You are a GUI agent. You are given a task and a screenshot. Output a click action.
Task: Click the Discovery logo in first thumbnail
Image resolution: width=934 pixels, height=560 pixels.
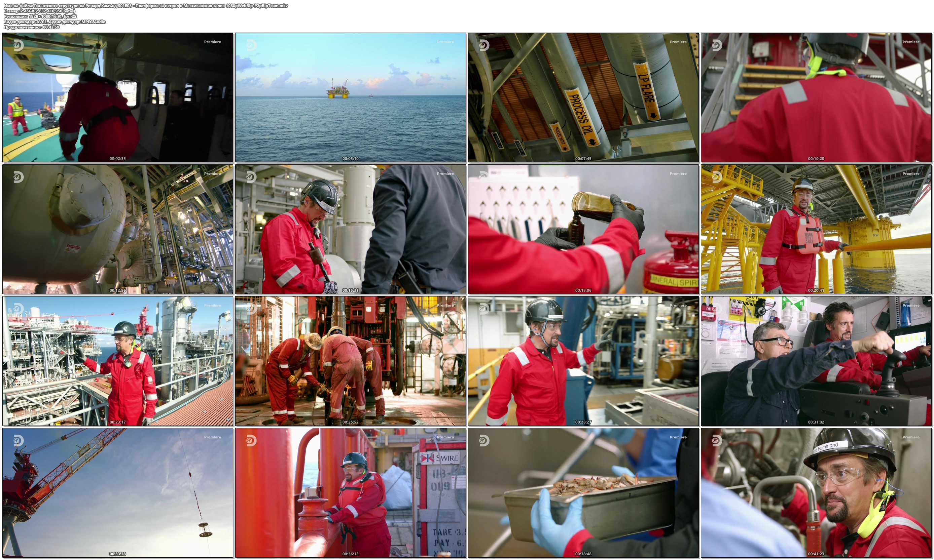point(18,46)
